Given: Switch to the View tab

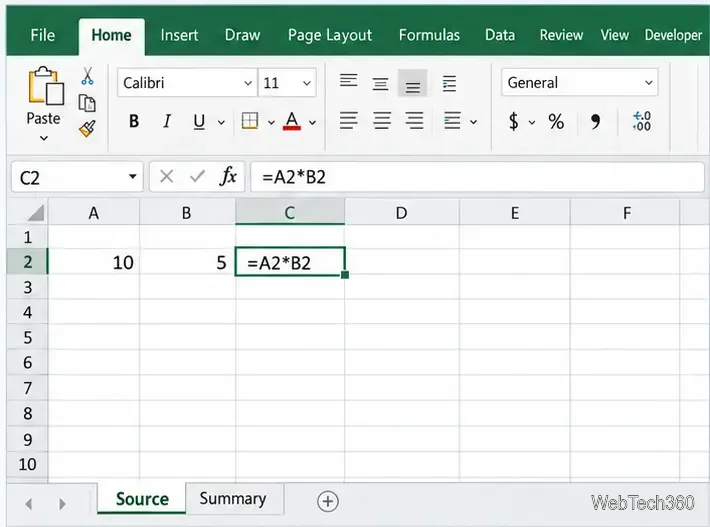Looking at the screenshot, I should click(x=614, y=35).
